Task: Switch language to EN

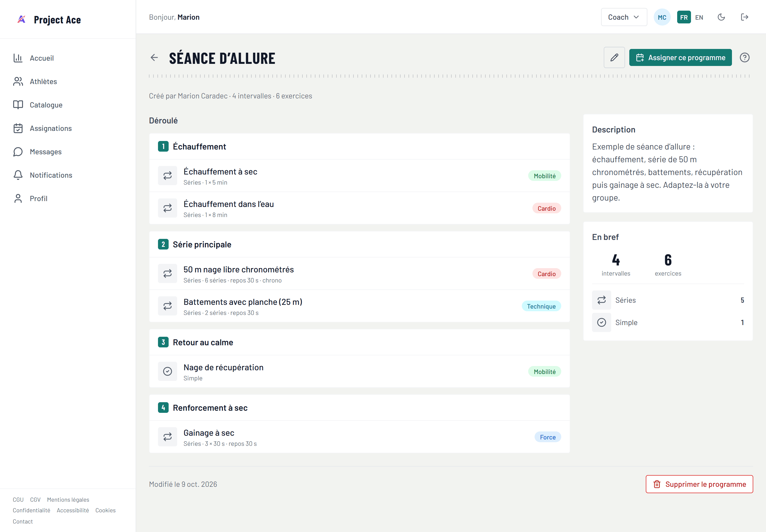Action: (x=699, y=17)
